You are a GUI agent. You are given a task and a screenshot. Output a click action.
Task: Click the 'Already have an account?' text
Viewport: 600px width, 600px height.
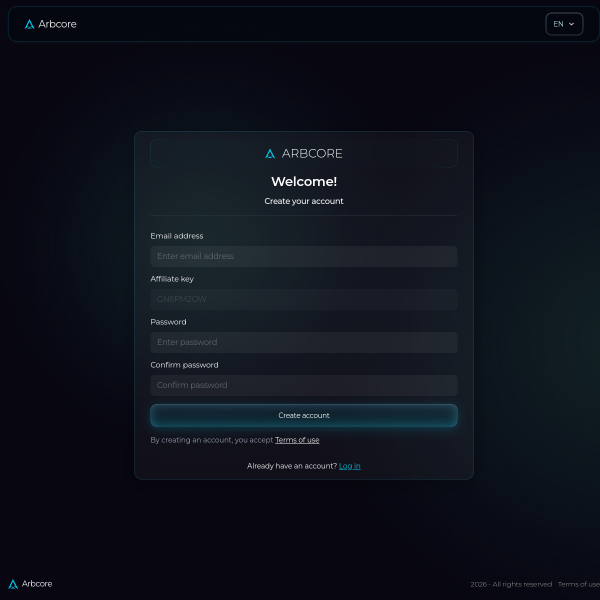pyautogui.click(x=292, y=466)
